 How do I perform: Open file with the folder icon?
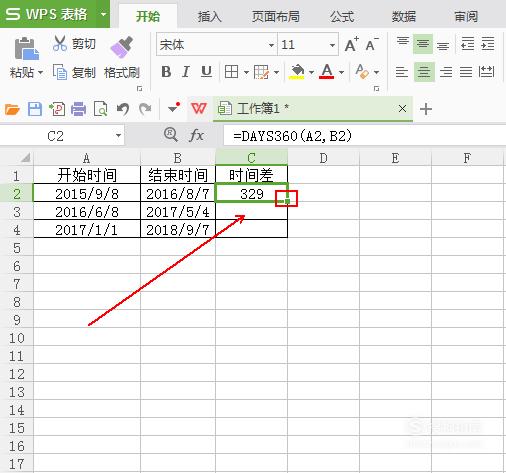pos(12,109)
